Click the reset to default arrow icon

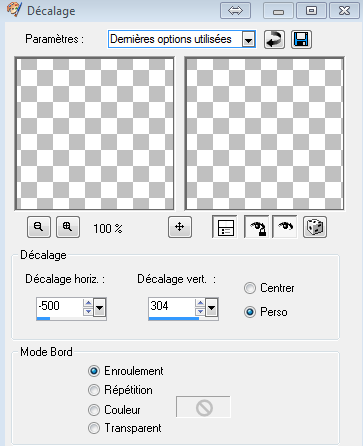pyautogui.click(x=274, y=40)
